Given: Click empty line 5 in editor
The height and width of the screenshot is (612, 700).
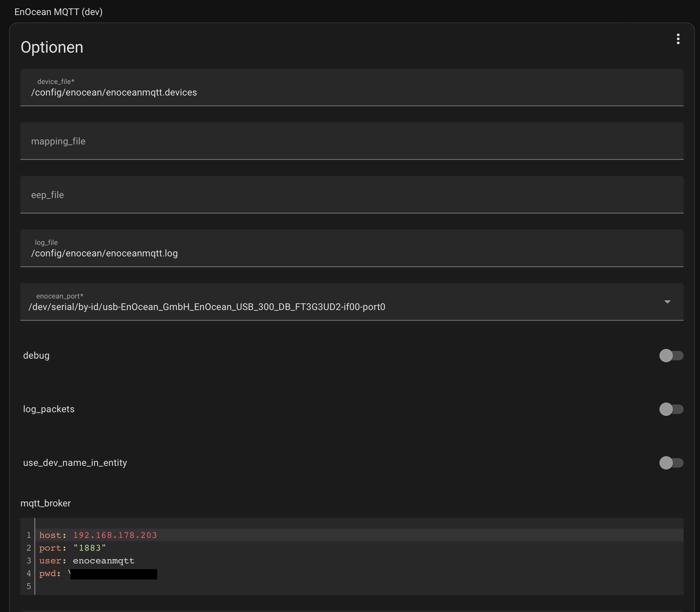Looking at the screenshot, I should (x=359, y=587).
